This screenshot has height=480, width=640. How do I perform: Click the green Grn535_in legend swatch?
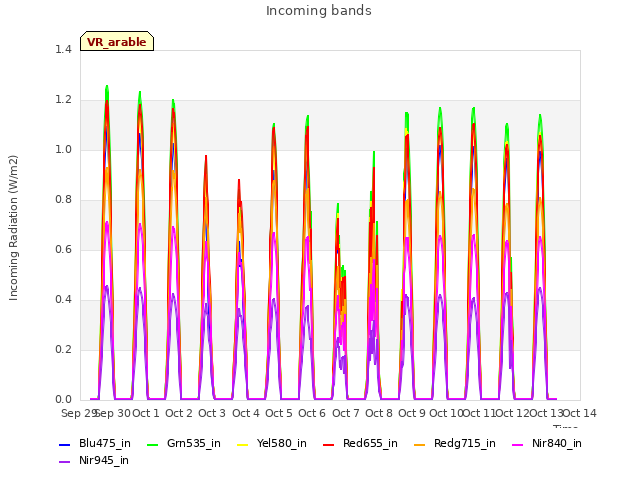coord(152,444)
